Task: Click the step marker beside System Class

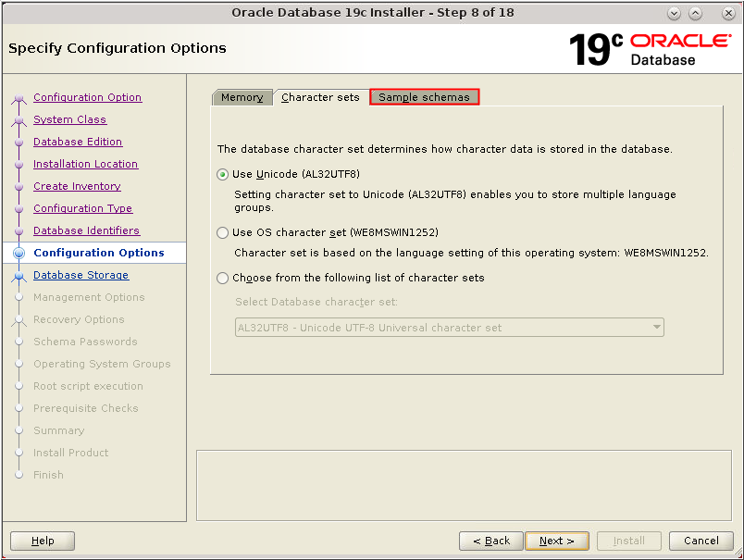Action: point(19,120)
